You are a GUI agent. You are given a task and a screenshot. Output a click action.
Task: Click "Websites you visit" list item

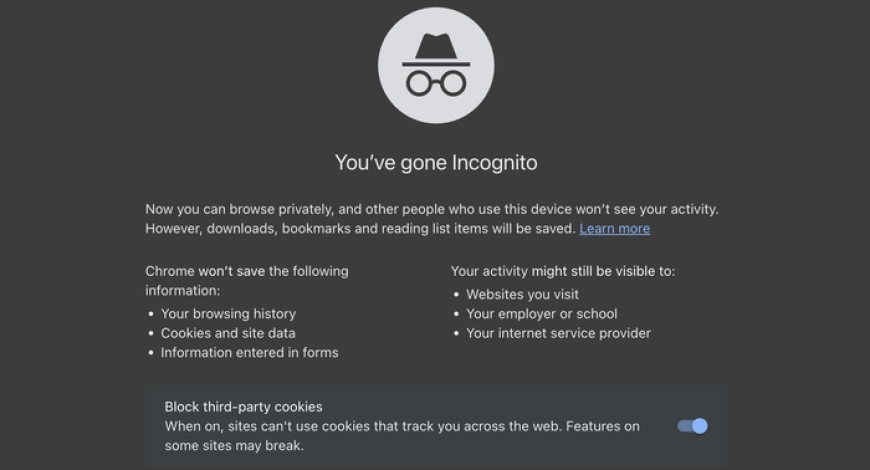522,295
